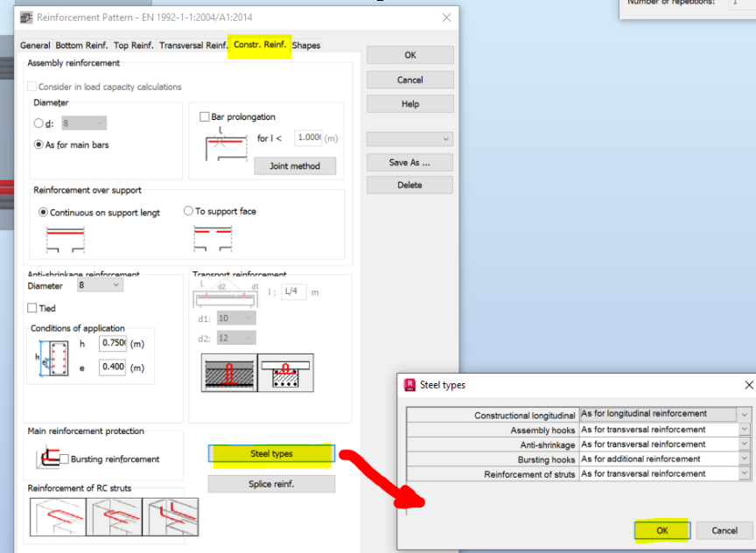Viewport: 756px width, 553px height.
Task: Select the rightmost RC struts reinforcement shape icon
Action: pos(171,516)
